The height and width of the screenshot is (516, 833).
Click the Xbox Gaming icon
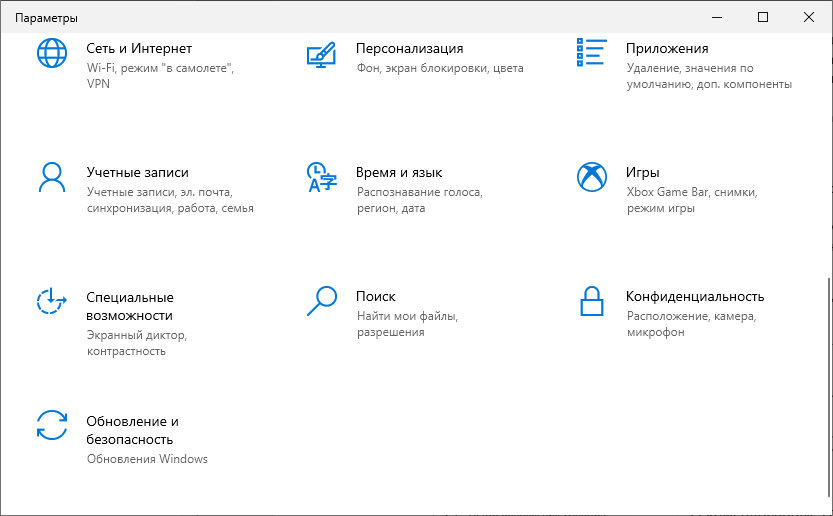coord(592,177)
